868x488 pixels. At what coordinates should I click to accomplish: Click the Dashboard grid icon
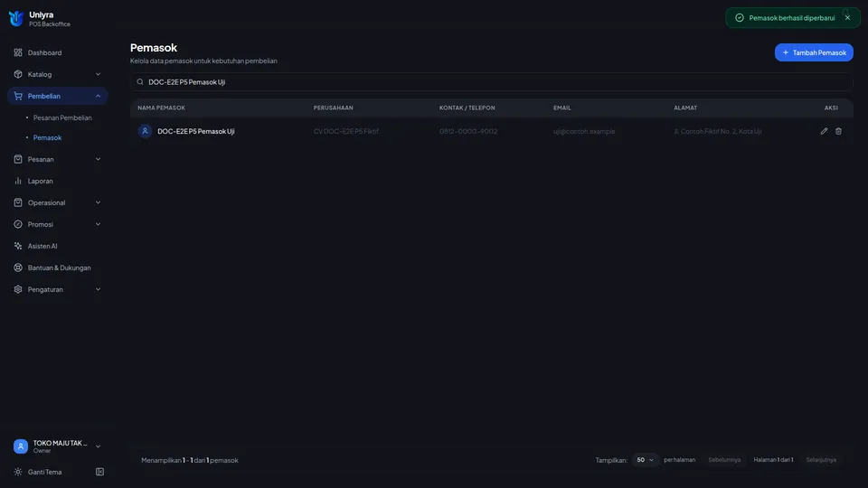pos(18,52)
